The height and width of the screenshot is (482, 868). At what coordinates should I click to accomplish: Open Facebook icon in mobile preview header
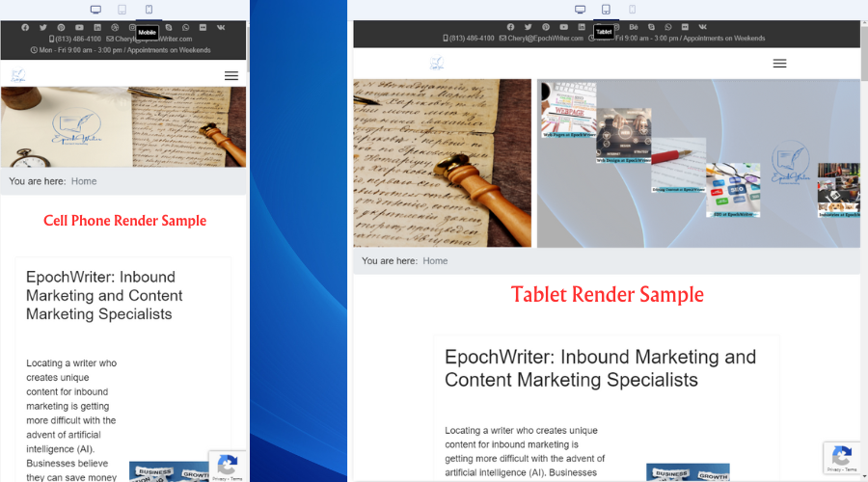[25, 27]
